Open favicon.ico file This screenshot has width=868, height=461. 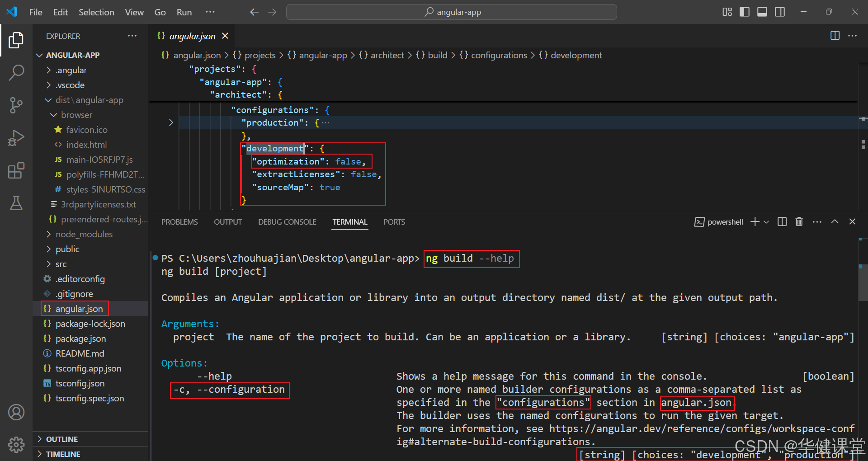[90, 130]
